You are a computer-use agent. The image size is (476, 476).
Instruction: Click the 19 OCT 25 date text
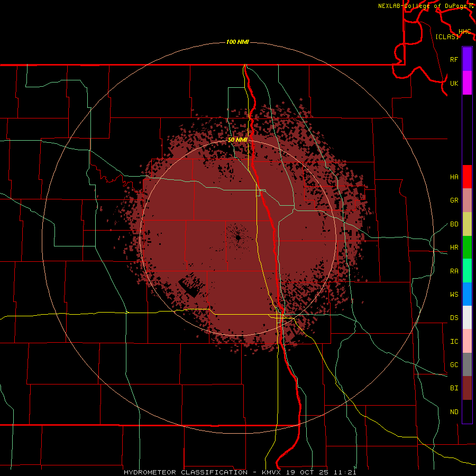[x=308, y=472]
